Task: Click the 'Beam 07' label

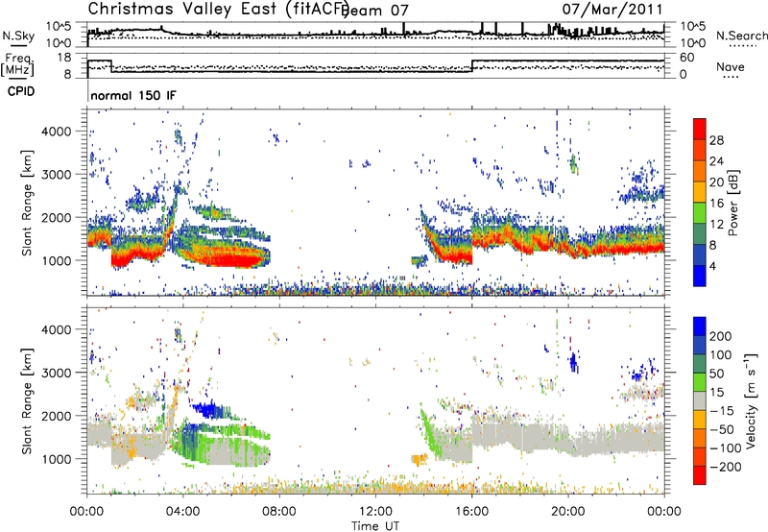Action: 374,11
